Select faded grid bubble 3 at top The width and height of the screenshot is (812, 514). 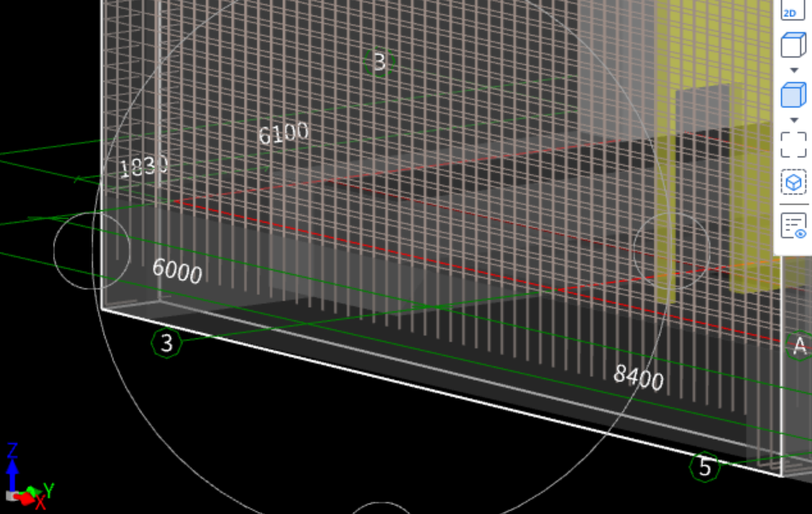(379, 62)
